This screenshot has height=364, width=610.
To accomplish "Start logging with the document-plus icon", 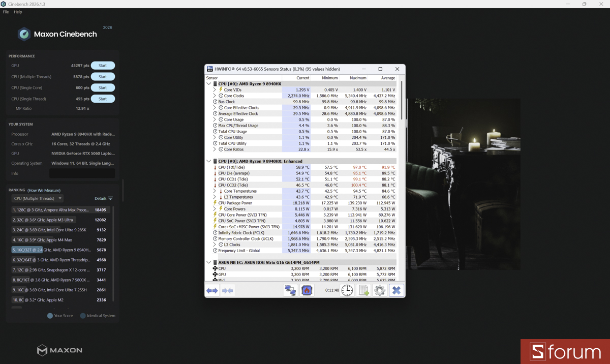I will [x=363, y=290].
